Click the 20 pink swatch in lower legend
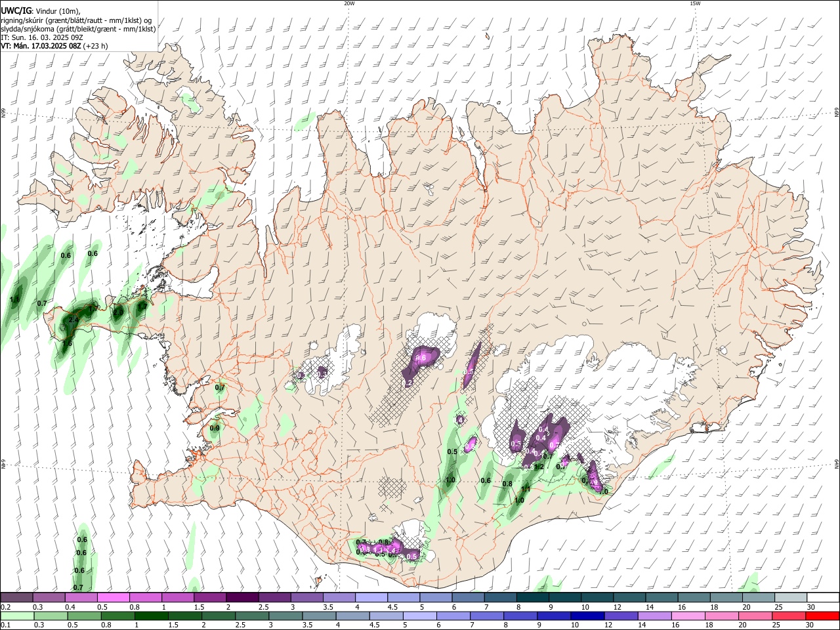Viewport: 840px width, 630px height. 754,616
